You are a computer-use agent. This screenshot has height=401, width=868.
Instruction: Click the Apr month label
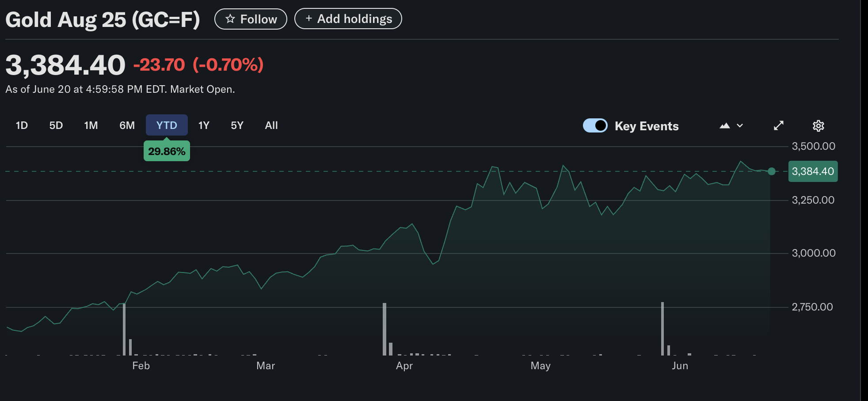(x=404, y=366)
